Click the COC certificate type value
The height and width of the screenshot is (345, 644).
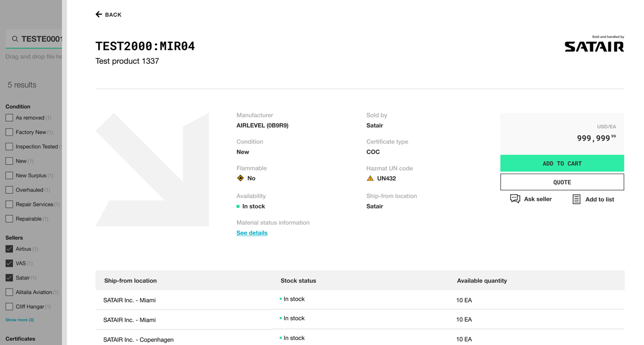pyautogui.click(x=373, y=152)
